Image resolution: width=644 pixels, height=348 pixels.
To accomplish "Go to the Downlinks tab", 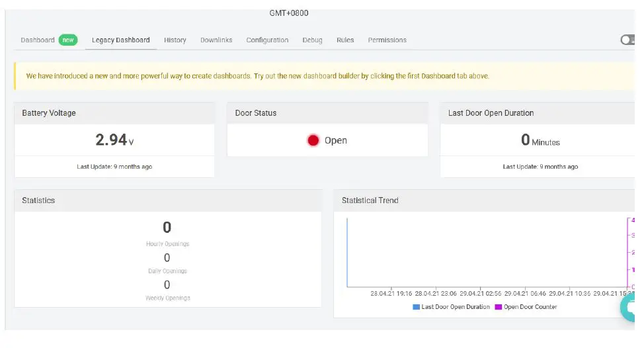I will [x=216, y=40].
